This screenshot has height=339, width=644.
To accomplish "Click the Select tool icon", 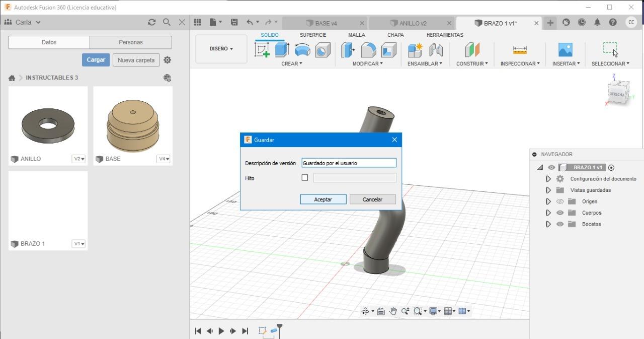I will click(x=610, y=49).
